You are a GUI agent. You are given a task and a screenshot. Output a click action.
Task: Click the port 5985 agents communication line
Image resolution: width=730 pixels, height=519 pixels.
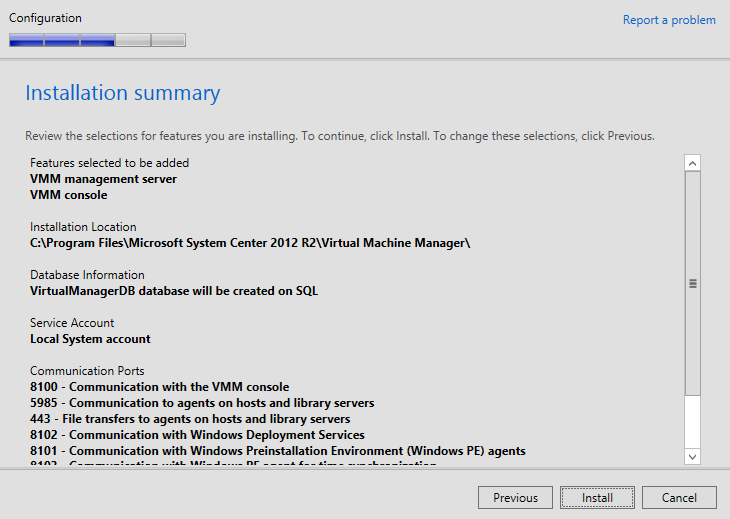coord(202,403)
